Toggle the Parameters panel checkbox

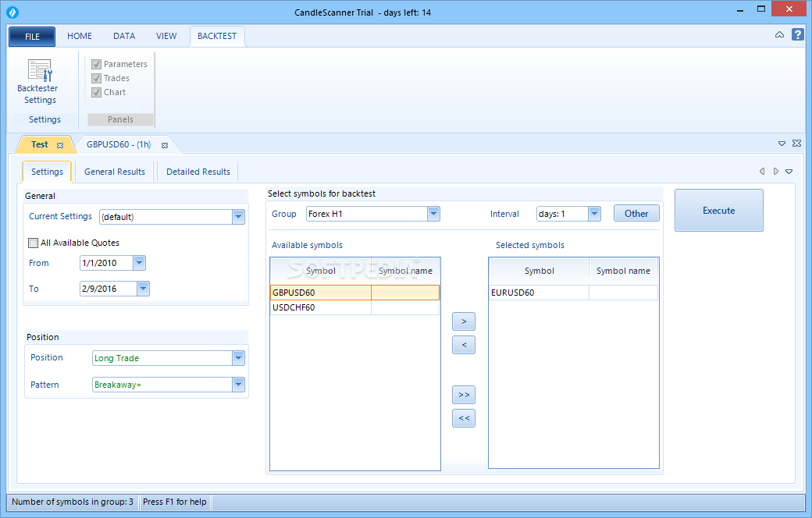tap(96, 64)
